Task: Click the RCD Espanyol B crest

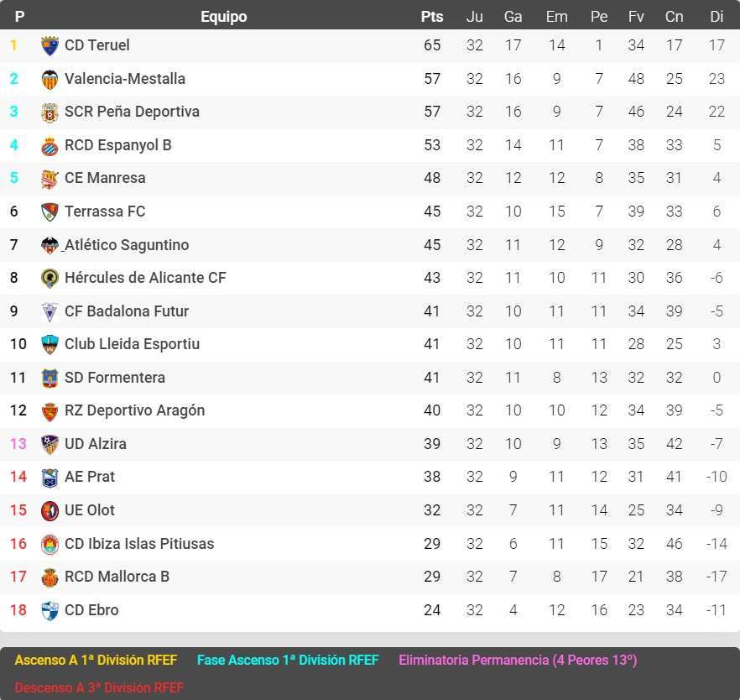Action: pyautogui.click(x=50, y=144)
